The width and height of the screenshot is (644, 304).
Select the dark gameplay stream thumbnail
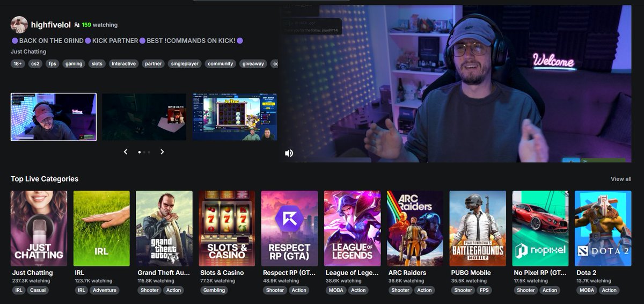(144, 117)
